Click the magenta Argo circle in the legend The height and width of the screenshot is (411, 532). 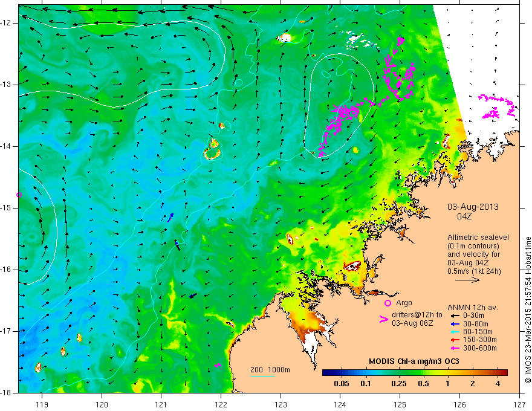click(x=388, y=303)
